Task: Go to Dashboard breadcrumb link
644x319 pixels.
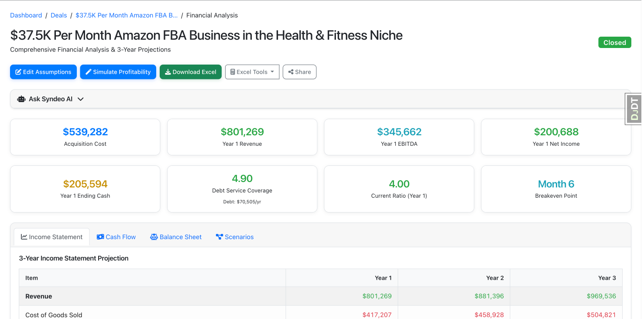Action: [26, 15]
